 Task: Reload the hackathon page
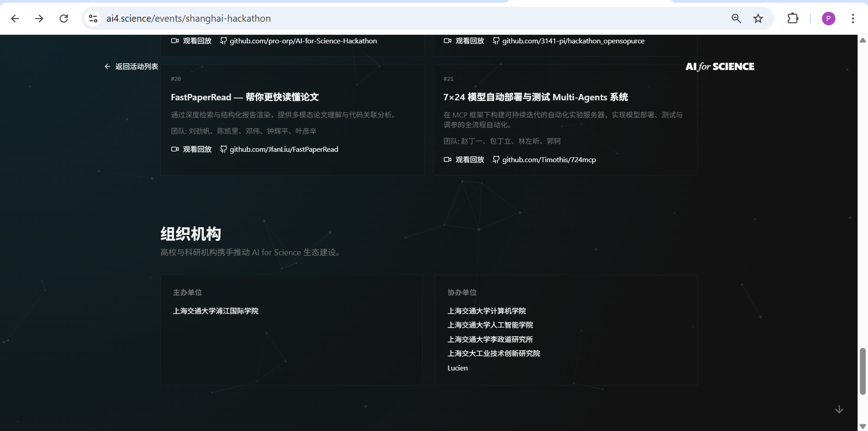click(64, 19)
